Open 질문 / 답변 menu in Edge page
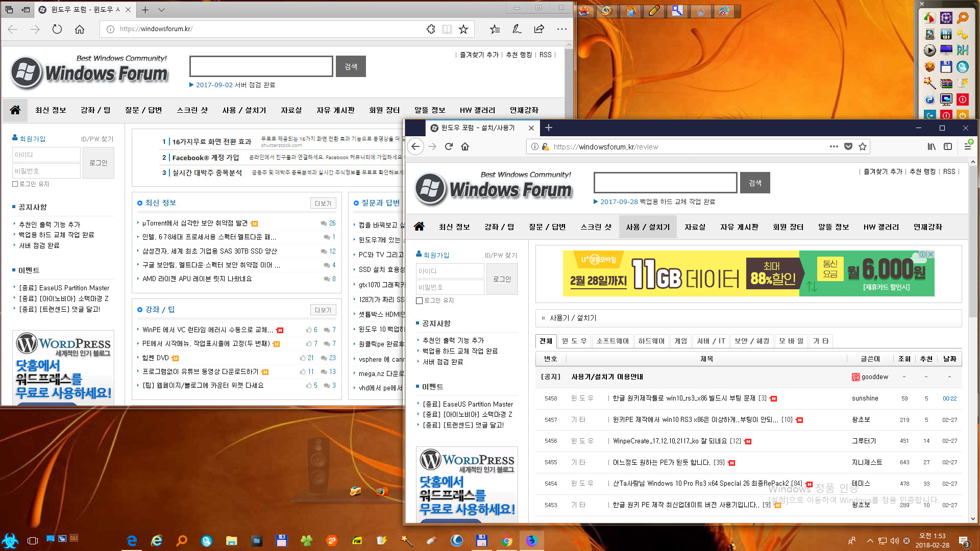 pos(143,110)
